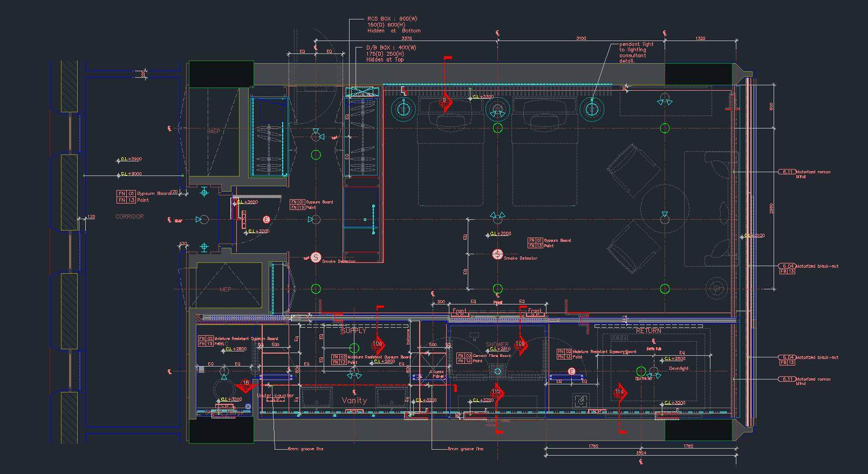Screen dimensions: 868x474
Task: Select the 3524 overall dimension at the bottom
Action: pyautogui.click(x=640, y=453)
